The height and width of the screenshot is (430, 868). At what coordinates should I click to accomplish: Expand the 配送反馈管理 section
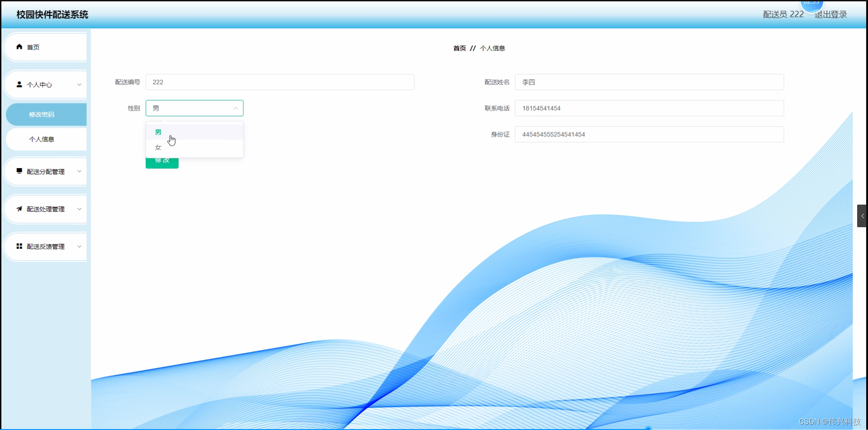pos(80,246)
